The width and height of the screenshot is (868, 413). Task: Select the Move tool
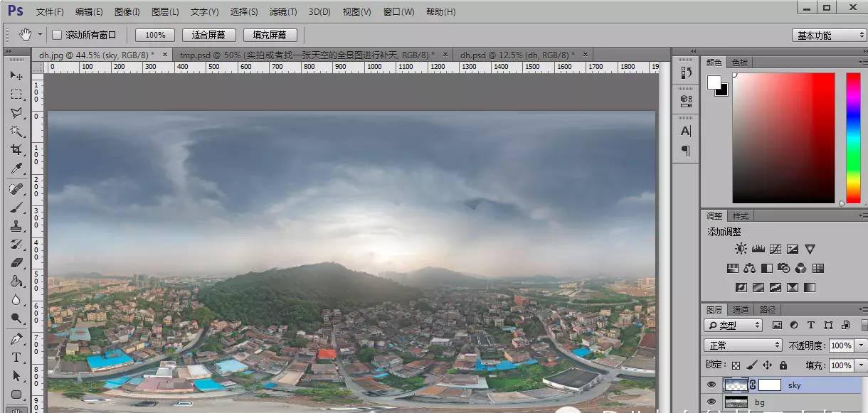pos(16,75)
